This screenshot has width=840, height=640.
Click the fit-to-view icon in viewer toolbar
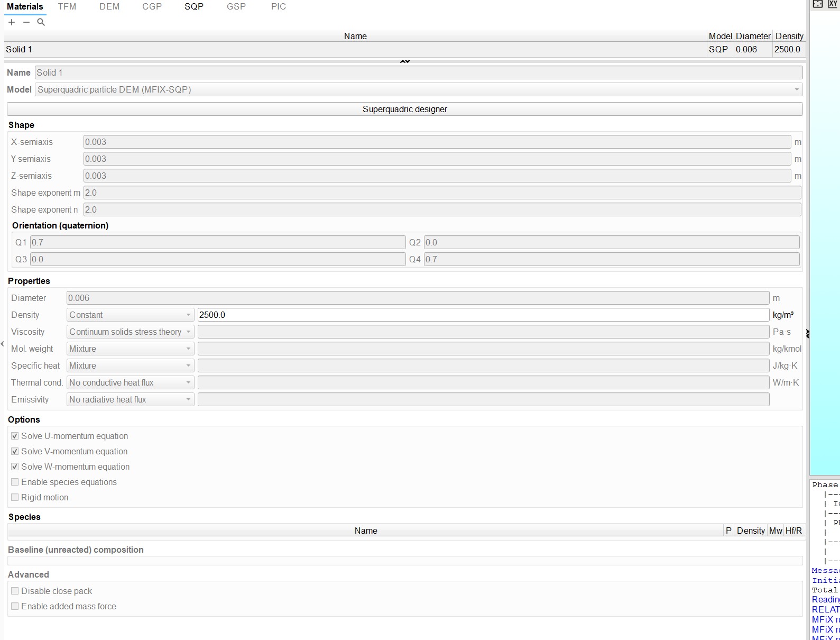coord(818,4)
